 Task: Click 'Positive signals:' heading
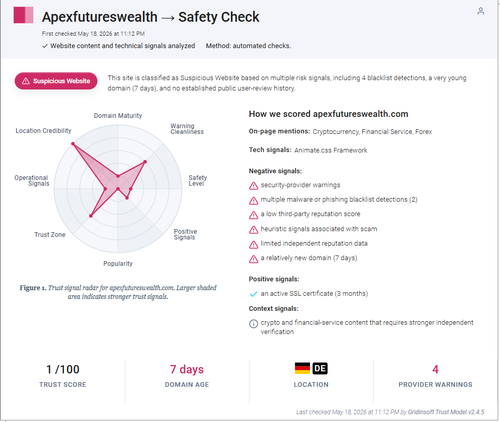tap(274, 279)
